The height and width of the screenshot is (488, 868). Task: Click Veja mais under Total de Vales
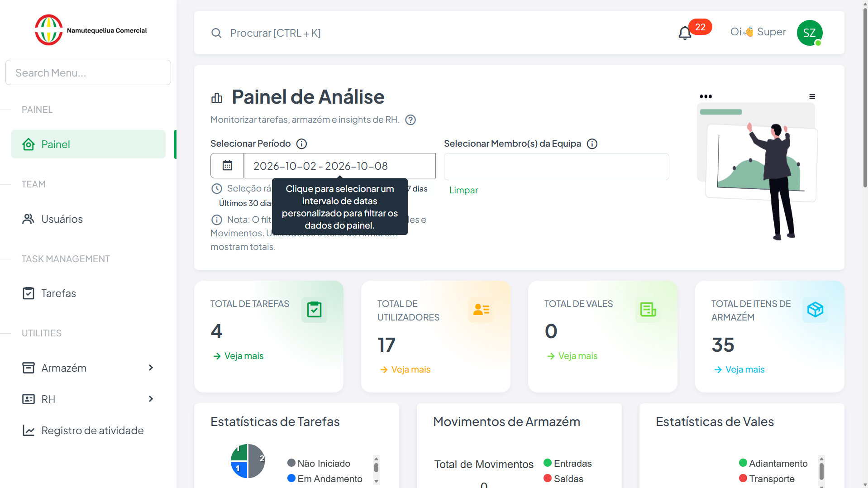[572, 356]
